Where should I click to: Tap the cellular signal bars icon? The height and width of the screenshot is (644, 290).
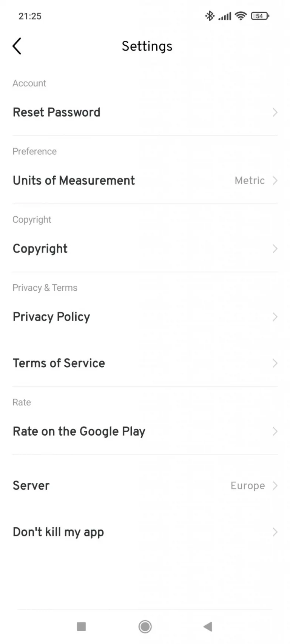point(225,16)
